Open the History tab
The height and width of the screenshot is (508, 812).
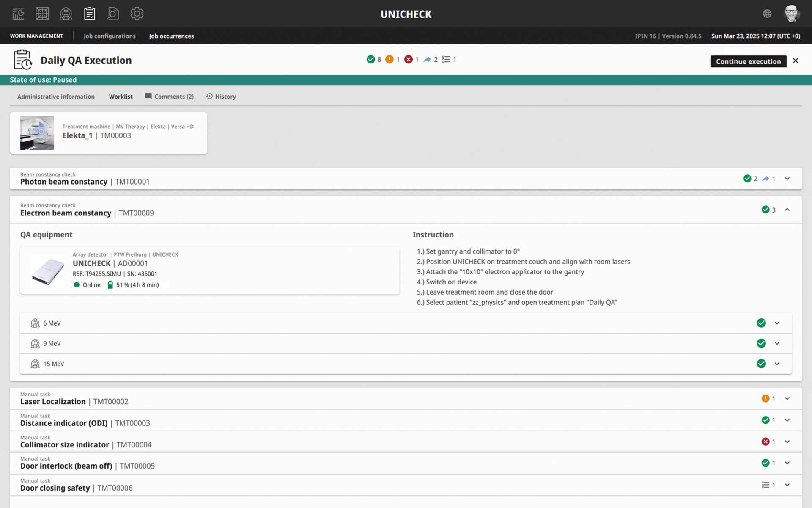coord(221,97)
